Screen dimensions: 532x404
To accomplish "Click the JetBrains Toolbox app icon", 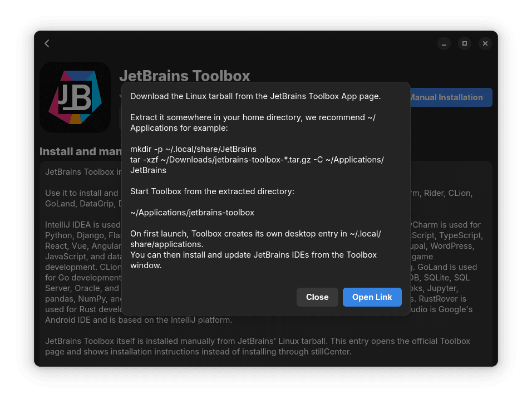I will point(75,97).
